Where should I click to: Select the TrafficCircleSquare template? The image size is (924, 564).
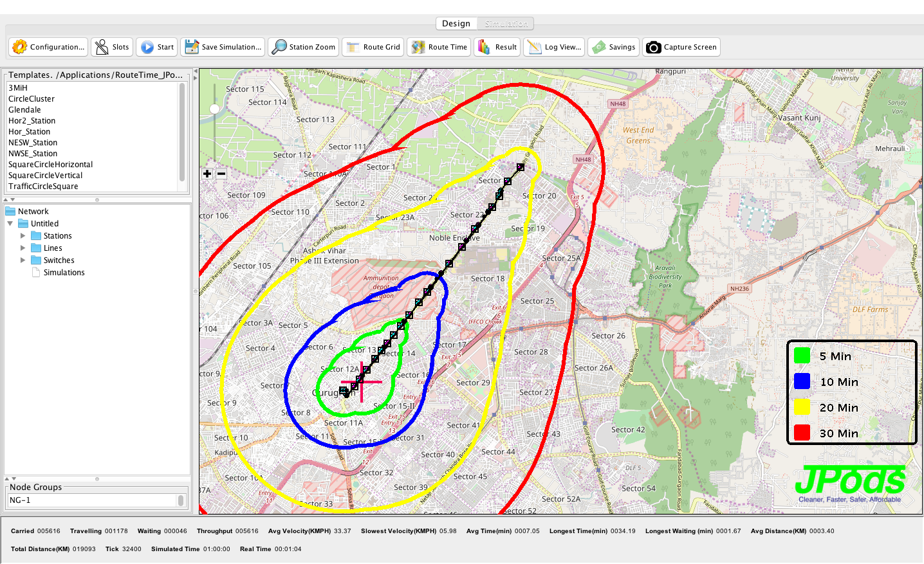point(43,186)
